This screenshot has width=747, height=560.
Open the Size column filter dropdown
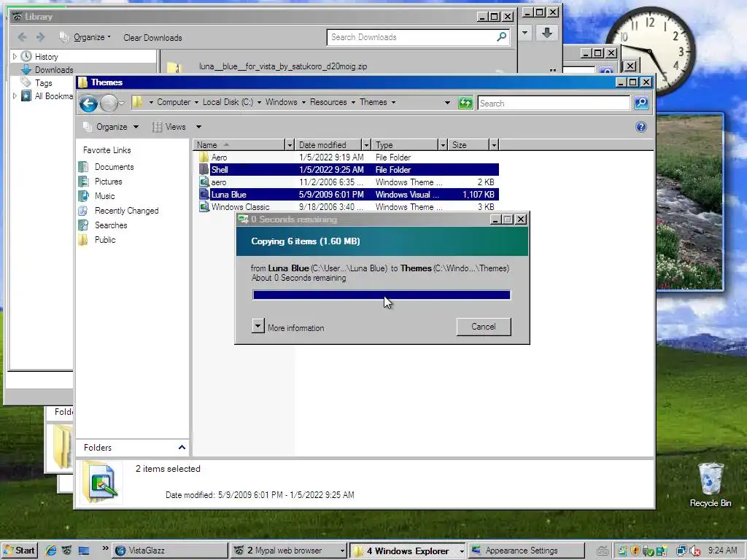click(x=494, y=145)
